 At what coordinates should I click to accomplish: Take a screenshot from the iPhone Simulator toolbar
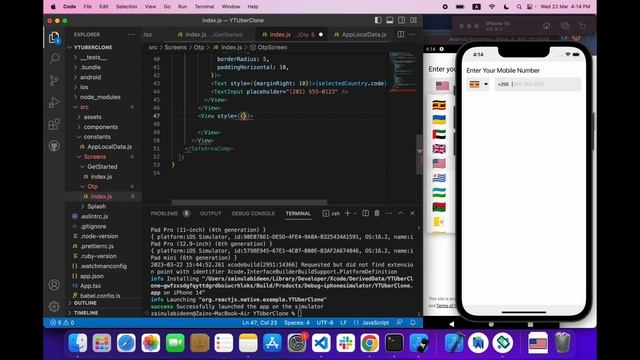565,26
